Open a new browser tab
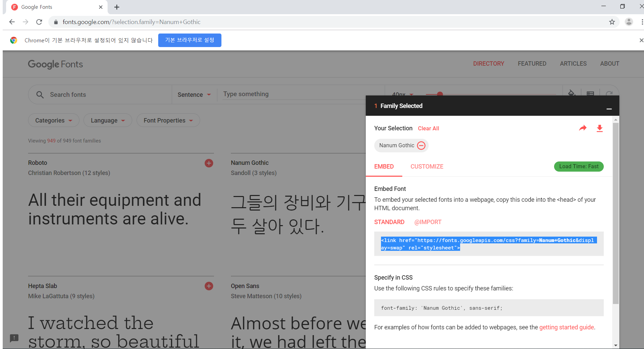The height and width of the screenshot is (349, 644). [117, 7]
